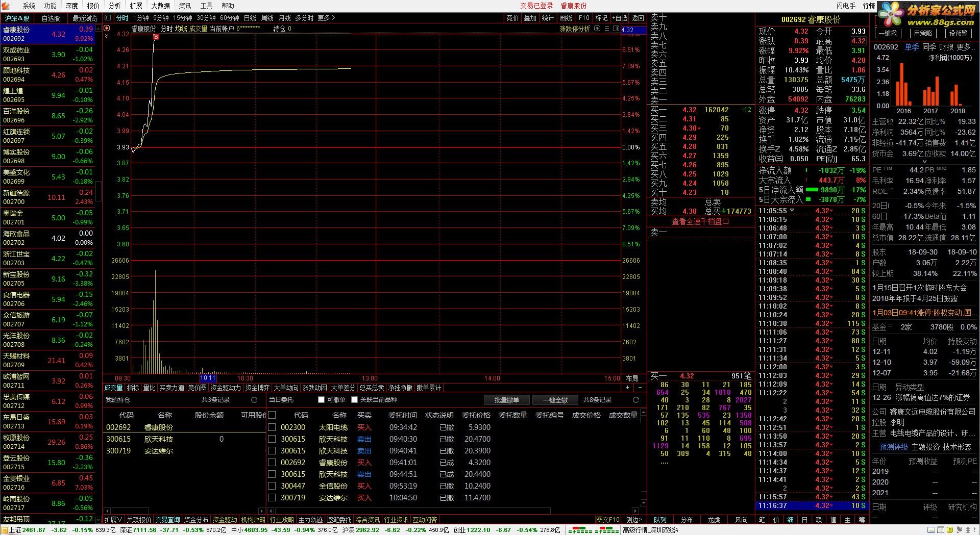
Task: Click the orders table horizontal scrollbar
Action: click(x=413, y=511)
